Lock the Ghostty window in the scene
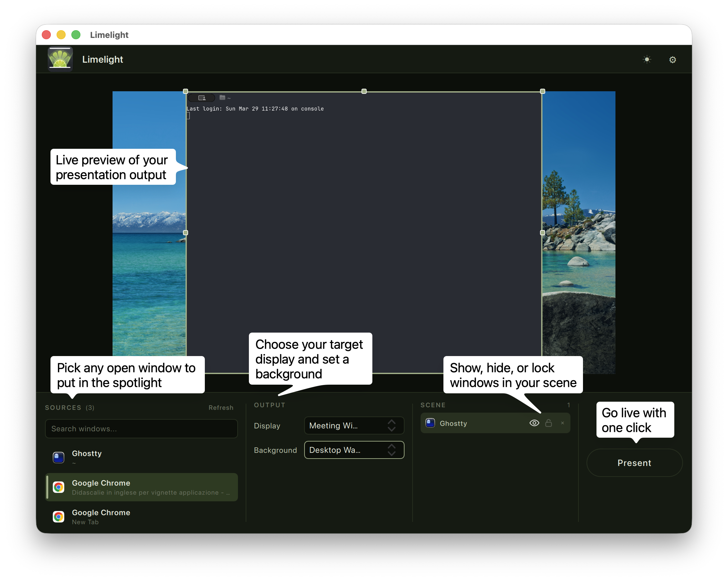Screen dimensions: 728x581 point(548,423)
